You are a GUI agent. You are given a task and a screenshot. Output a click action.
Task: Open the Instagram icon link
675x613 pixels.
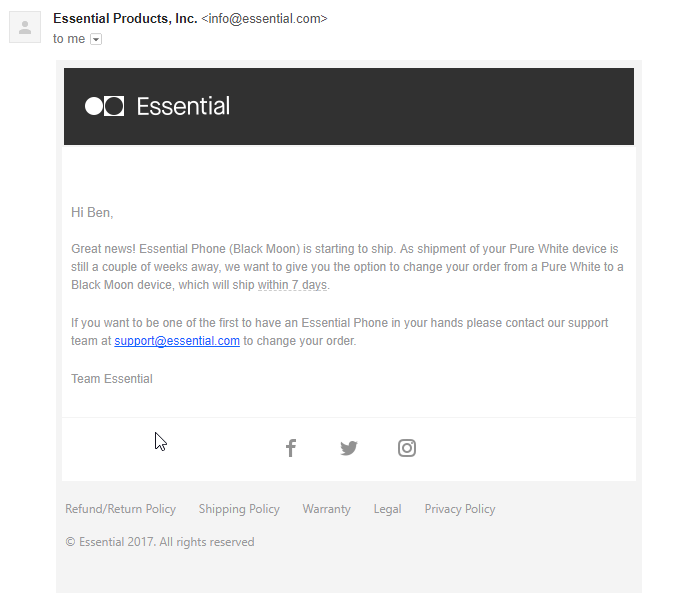click(x=407, y=448)
